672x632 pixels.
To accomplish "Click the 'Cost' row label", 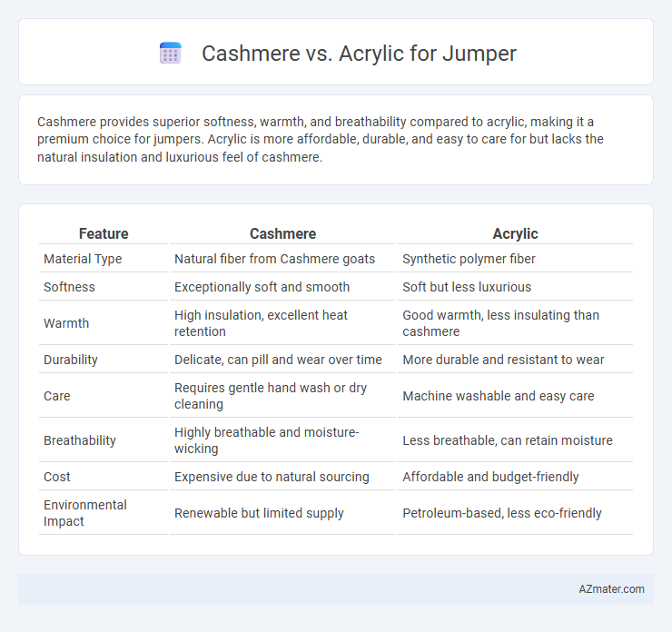I will [x=57, y=477].
